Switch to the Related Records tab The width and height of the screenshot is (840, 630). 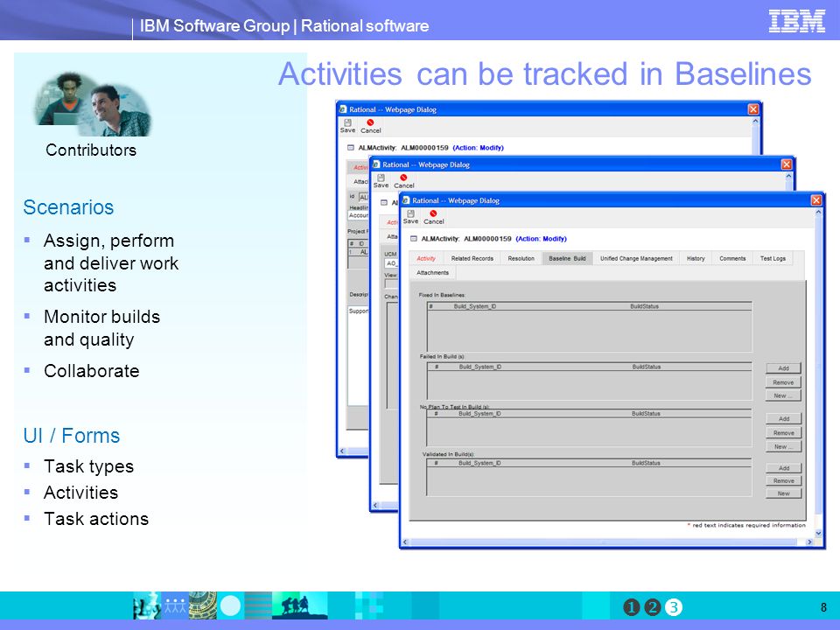pyautogui.click(x=472, y=258)
